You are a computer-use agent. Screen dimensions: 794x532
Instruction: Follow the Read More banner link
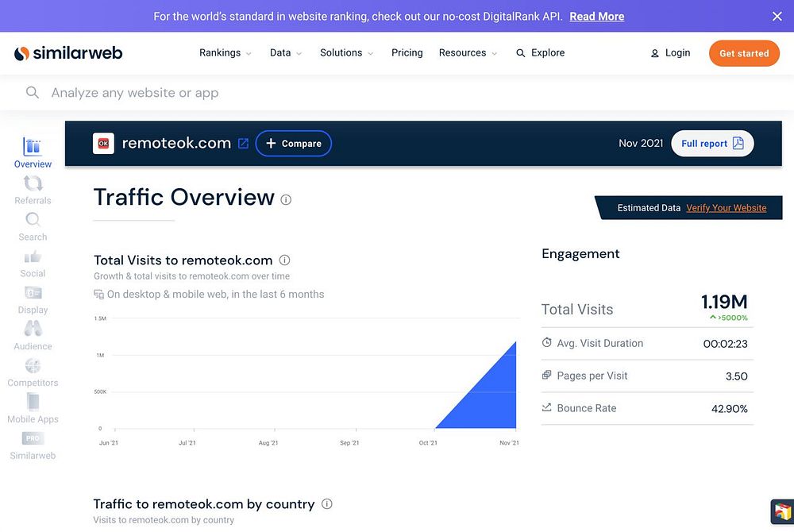[x=596, y=16]
